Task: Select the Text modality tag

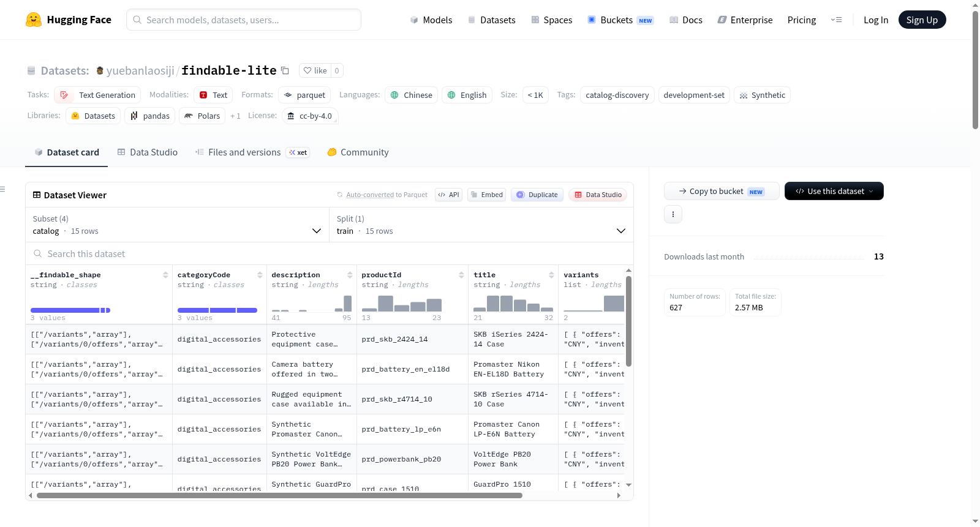Action: (x=213, y=95)
